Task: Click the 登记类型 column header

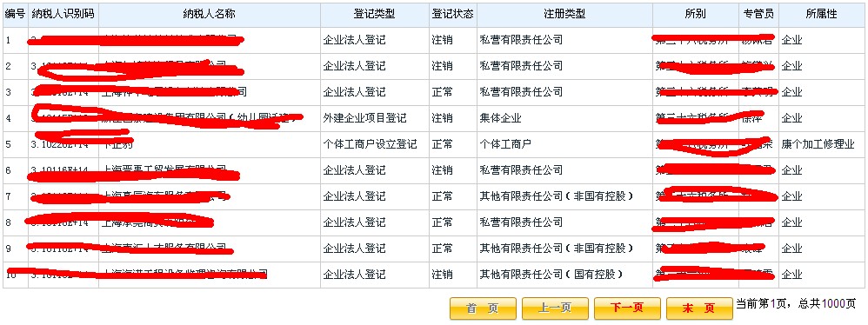Action: [x=375, y=15]
